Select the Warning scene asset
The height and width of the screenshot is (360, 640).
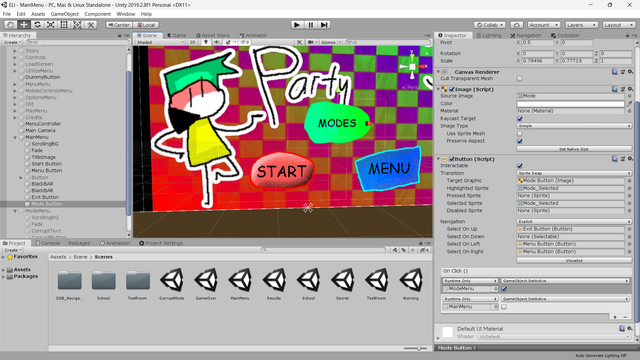coord(411,283)
